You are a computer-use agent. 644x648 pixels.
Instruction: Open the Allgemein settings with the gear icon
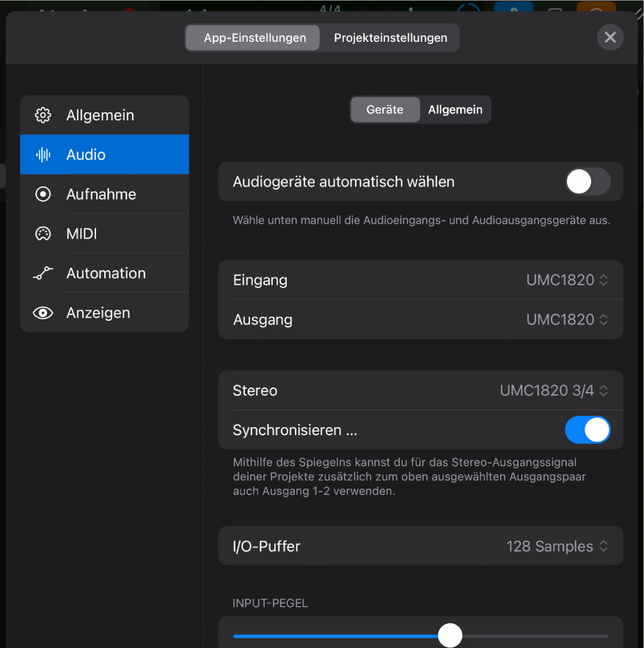click(43, 115)
